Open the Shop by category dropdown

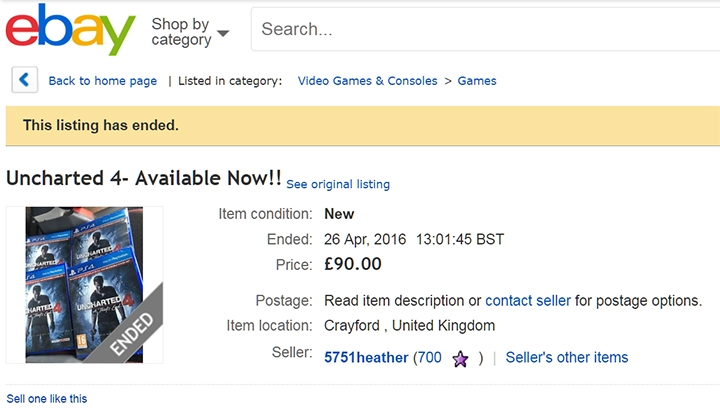[x=190, y=31]
